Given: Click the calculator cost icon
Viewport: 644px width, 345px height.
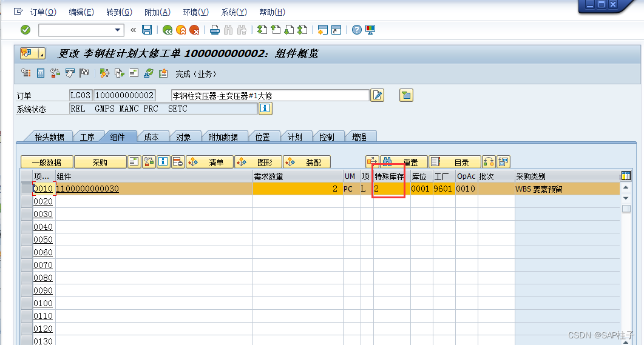Looking at the screenshot, I should tap(41, 73).
